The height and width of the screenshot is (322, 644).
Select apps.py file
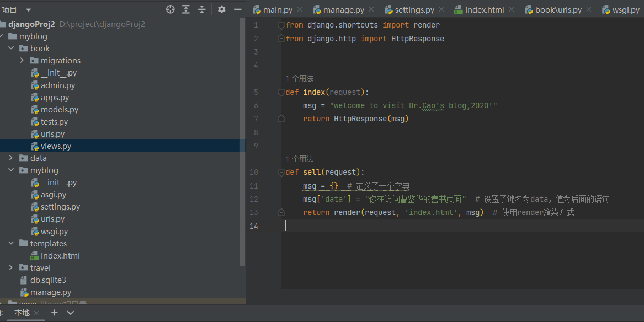(x=55, y=98)
